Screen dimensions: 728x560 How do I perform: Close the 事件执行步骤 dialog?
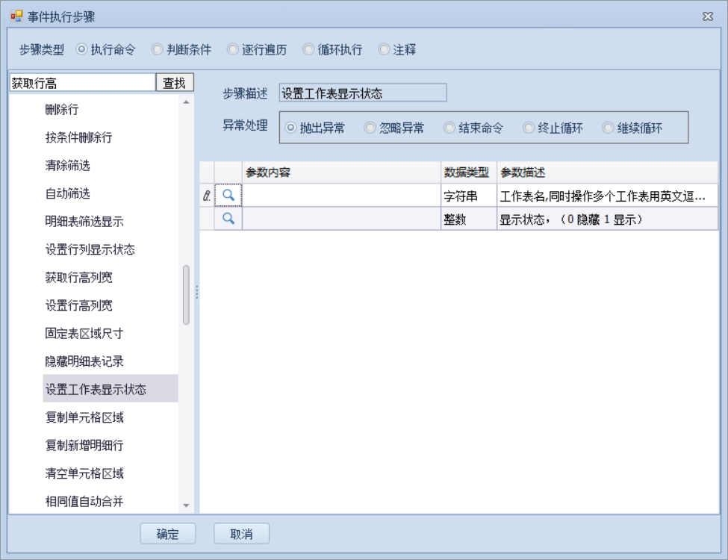tap(708, 16)
